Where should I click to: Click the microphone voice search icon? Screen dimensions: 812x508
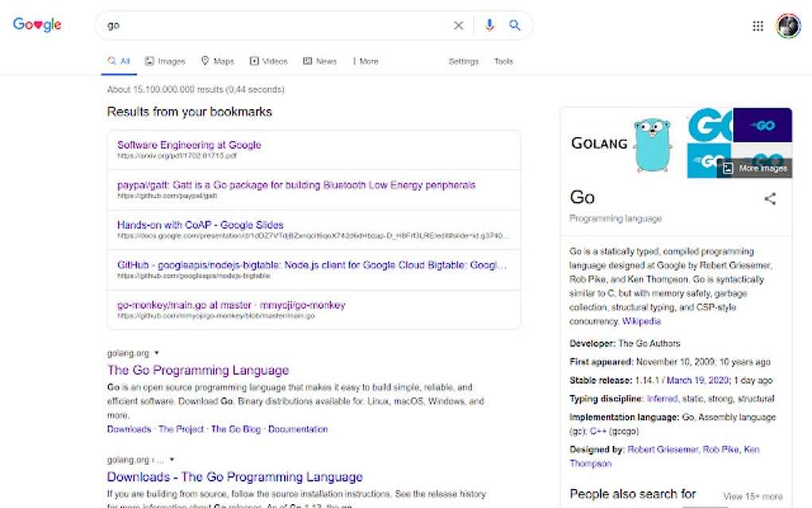490,25
